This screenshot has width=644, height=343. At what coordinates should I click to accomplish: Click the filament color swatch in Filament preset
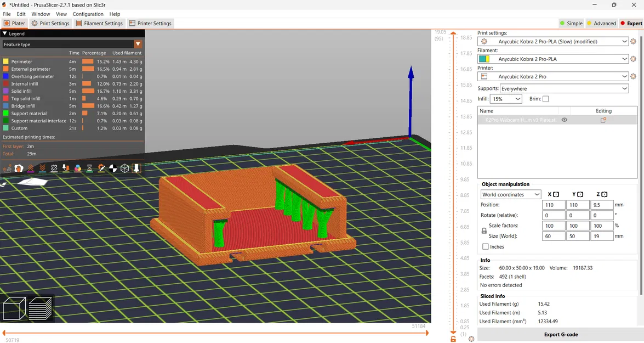click(484, 59)
